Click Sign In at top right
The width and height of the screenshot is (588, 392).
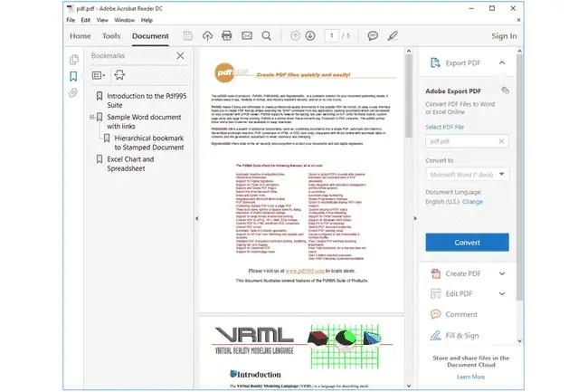pos(504,36)
